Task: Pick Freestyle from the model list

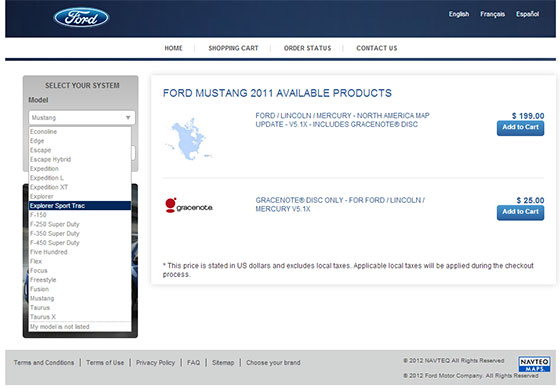Action: (80, 280)
